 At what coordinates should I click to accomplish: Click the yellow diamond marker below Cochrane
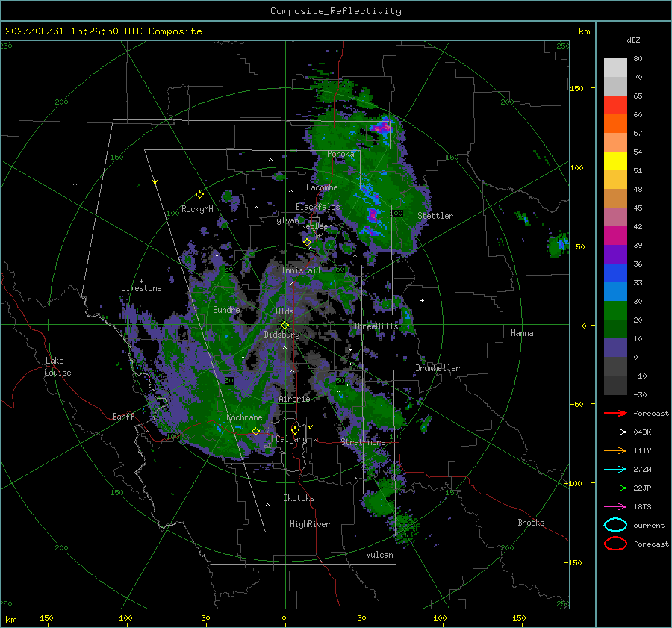click(x=255, y=432)
